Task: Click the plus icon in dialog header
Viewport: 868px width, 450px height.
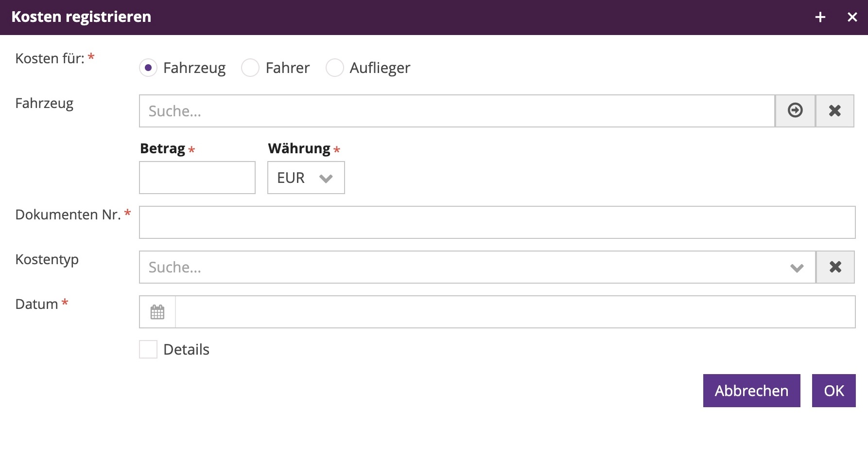Action: tap(820, 18)
